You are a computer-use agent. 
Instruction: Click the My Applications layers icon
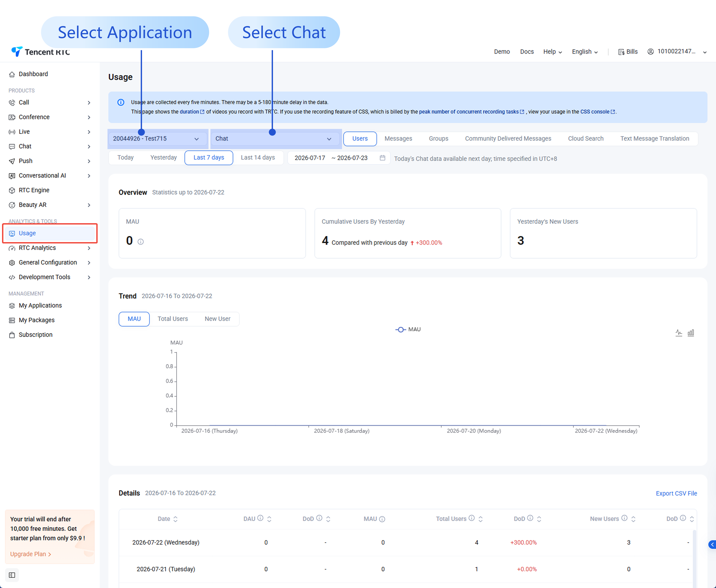12,306
